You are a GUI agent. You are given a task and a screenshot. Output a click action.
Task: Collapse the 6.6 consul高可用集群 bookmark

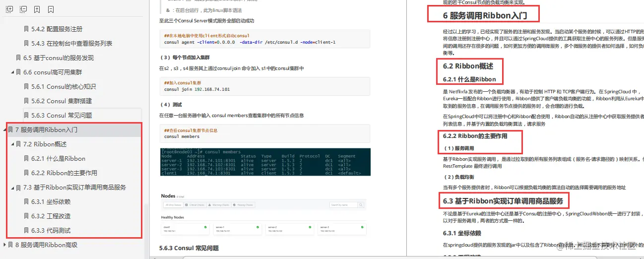12,72
